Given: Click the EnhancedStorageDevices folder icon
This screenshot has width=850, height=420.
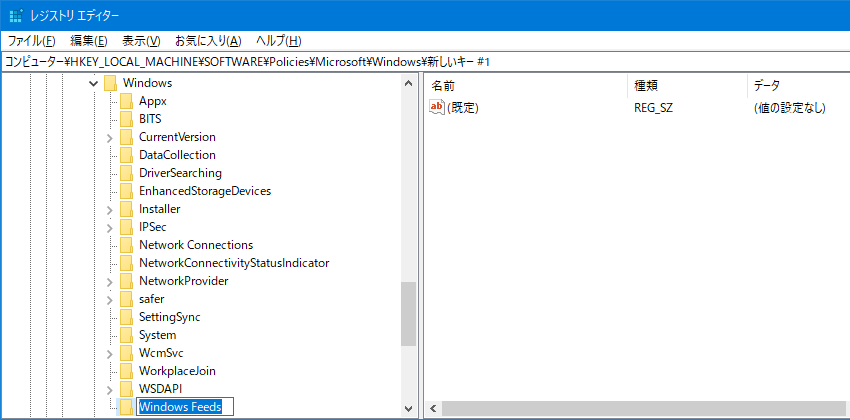Looking at the screenshot, I should click(126, 191).
